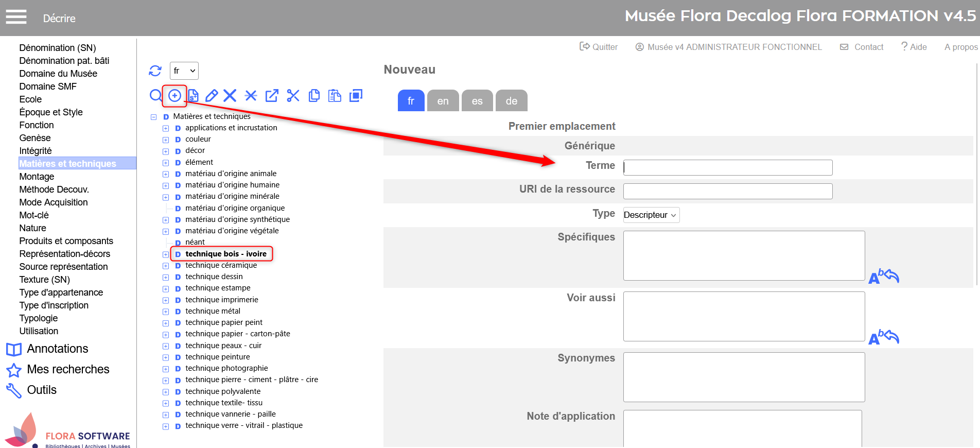
Task: Click the scissors cut icon
Action: click(x=293, y=95)
